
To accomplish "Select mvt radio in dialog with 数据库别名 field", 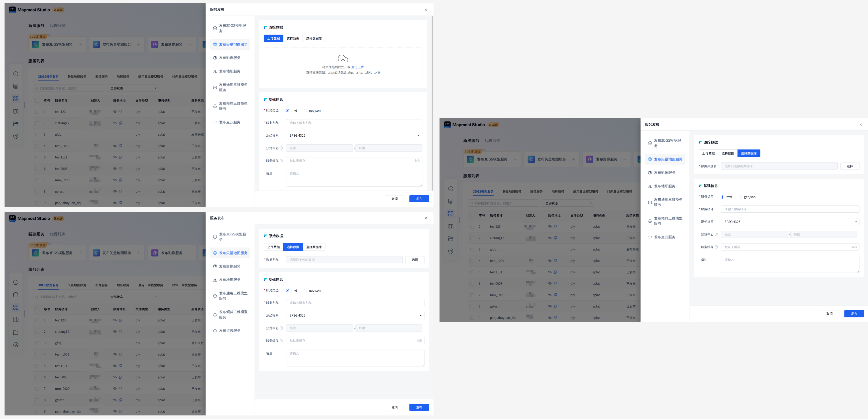I will [722, 197].
